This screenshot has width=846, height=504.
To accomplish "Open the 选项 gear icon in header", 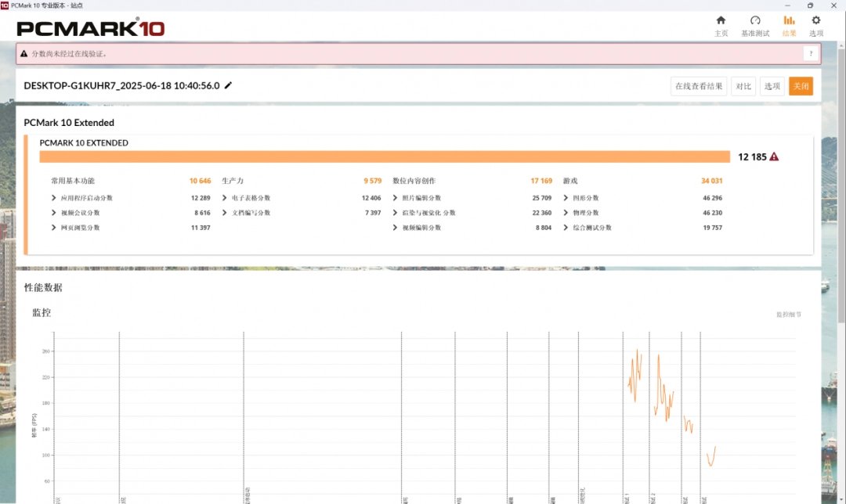I will coord(816,21).
